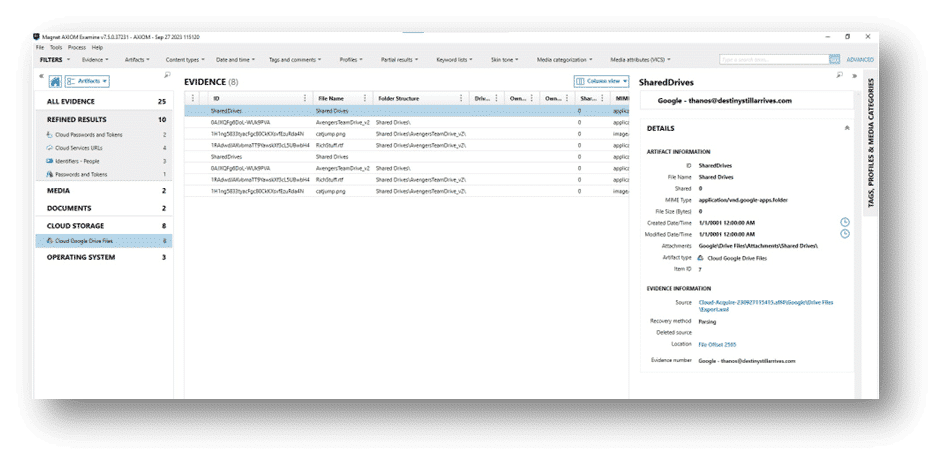Viewport: 944px width, 464px height.
Task: Select ALL EVIDENCE category
Action: 104,102
